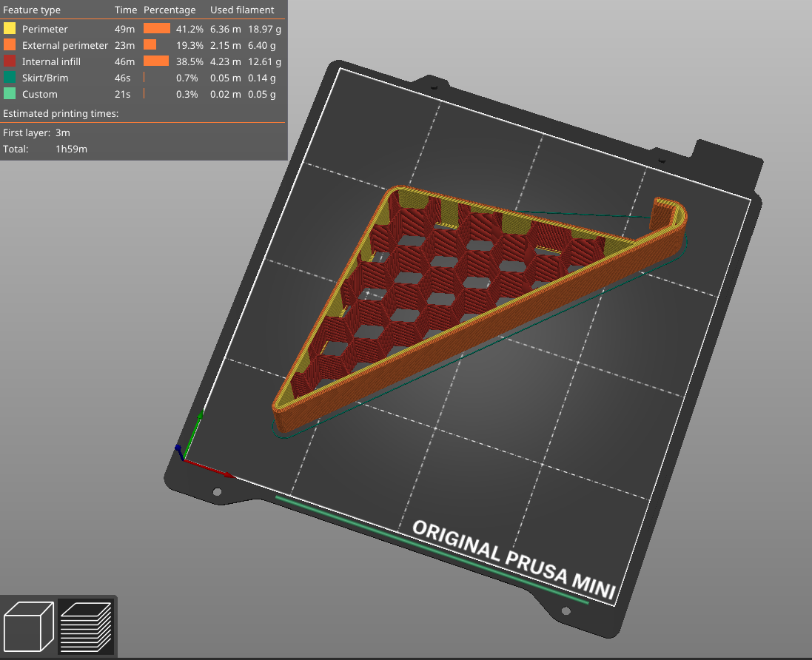Click the yellow Perimeter color swatch
The width and height of the screenshot is (812, 660).
point(10,29)
